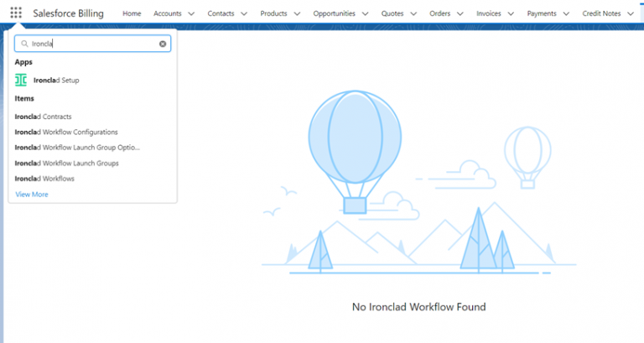This screenshot has width=644, height=343.
Task: Open the App Launcher grid icon
Action: pos(16,13)
